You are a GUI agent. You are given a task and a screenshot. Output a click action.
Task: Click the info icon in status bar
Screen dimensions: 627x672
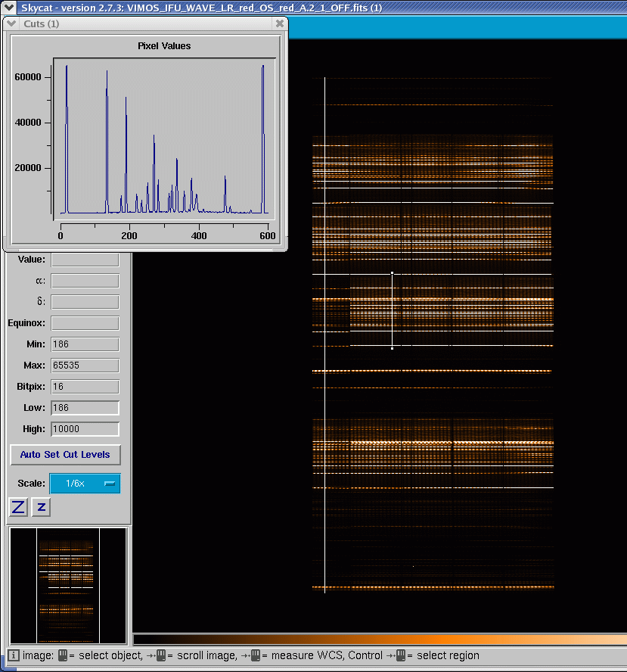click(x=14, y=655)
